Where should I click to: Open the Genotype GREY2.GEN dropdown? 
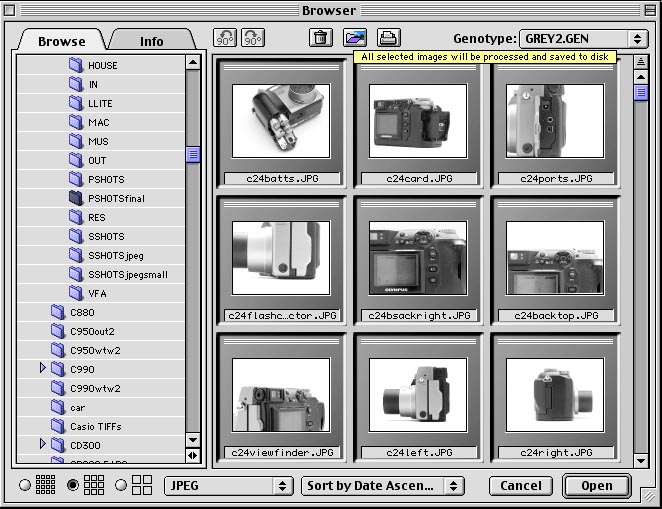click(x=583, y=38)
